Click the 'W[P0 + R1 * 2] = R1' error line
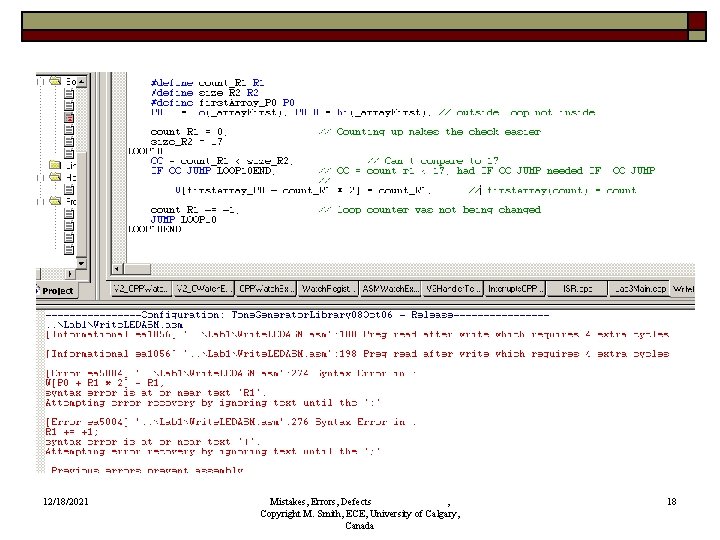 click(x=104, y=383)
